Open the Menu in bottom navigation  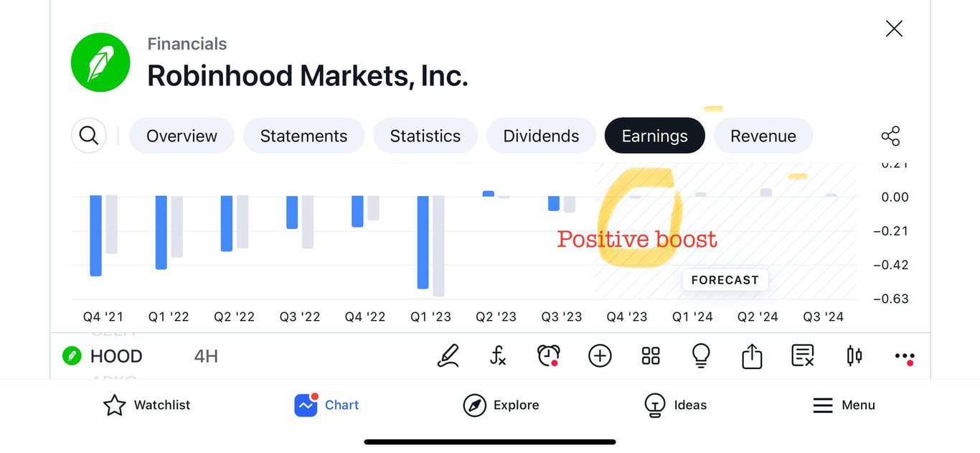[844, 406]
